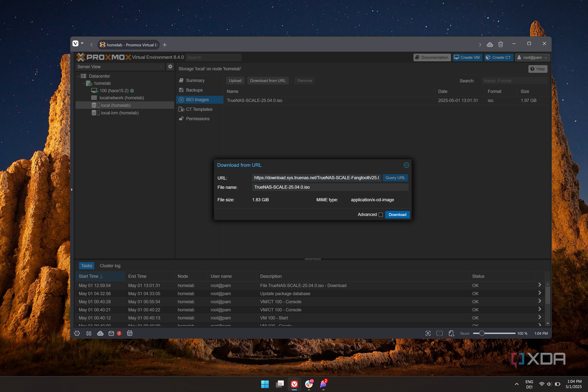Switch to the Cluster log tab
Screen dimensions: 588x392
110,266
